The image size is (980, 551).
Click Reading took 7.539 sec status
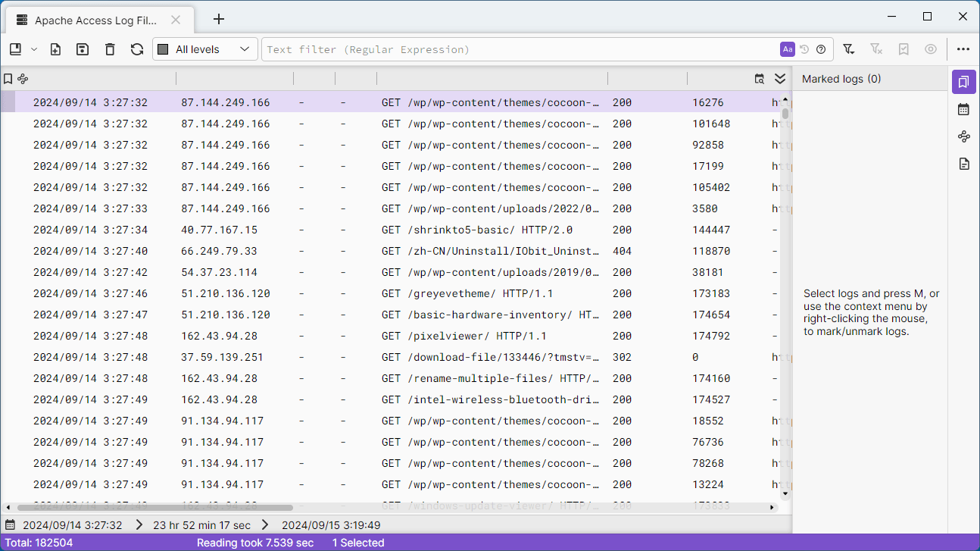click(x=255, y=543)
